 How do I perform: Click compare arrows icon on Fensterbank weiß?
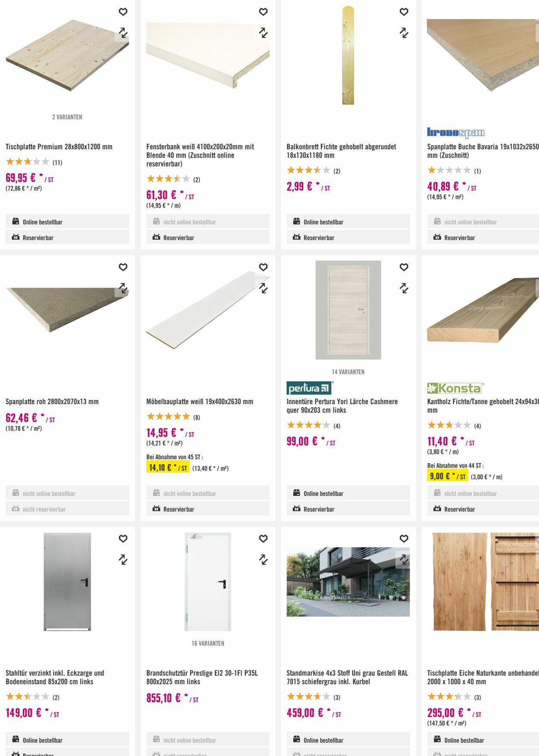pos(263,33)
